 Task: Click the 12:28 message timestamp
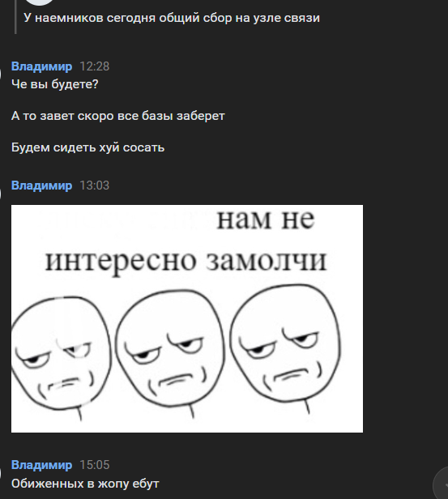click(x=95, y=66)
